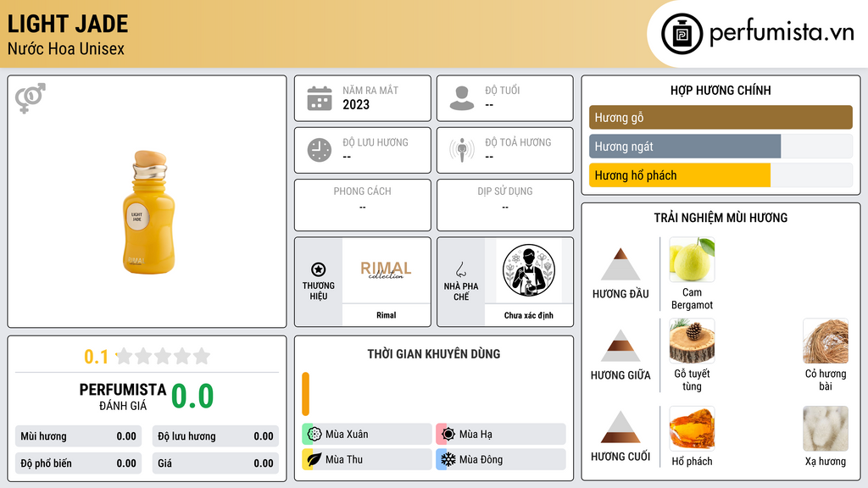Open the Gỗ tuyết tùng note image
Image resolution: width=868 pixels, height=488 pixels.
[692, 341]
